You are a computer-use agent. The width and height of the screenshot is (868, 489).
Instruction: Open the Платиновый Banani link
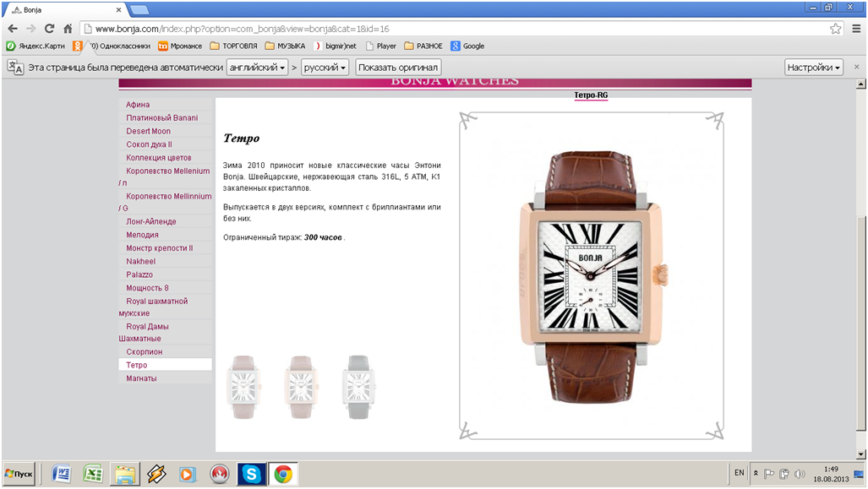161,118
